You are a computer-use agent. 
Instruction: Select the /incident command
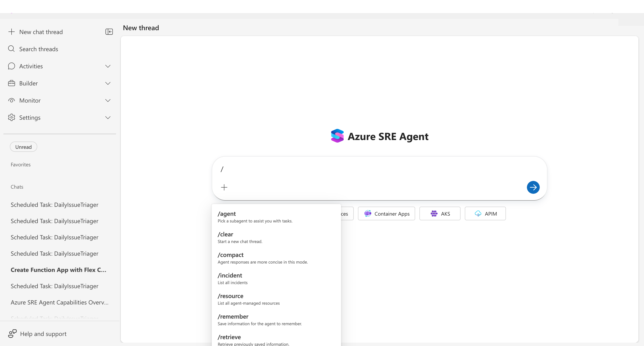pos(276,279)
